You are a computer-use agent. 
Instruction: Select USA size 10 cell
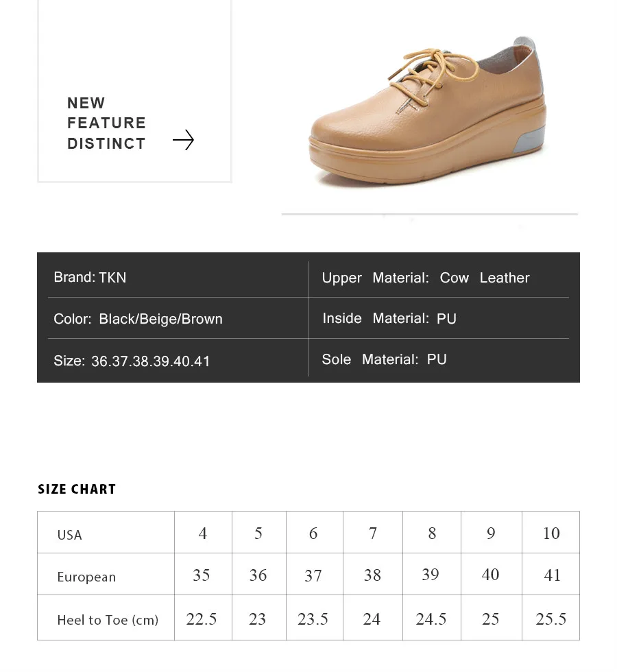[x=551, y=532]
